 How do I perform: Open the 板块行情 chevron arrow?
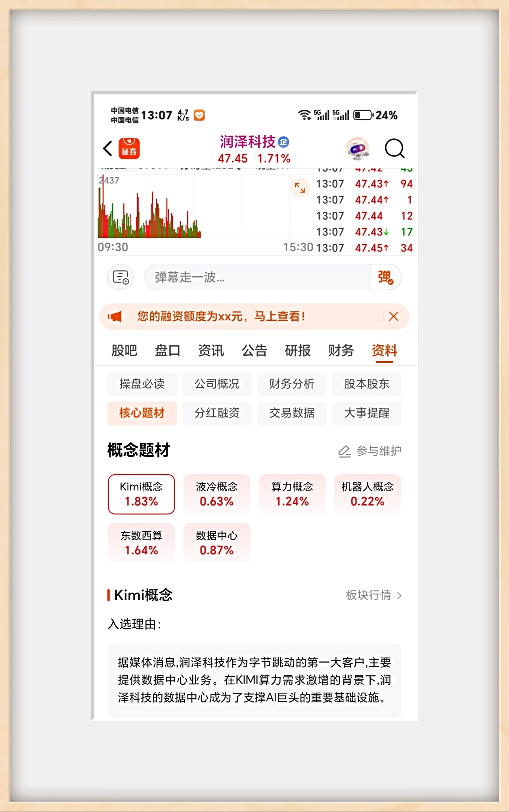[x=399, y=595]
